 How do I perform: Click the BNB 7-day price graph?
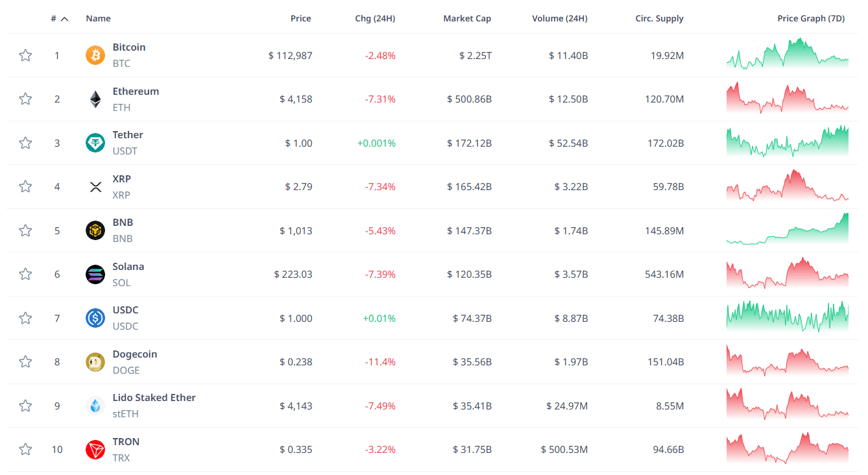pos(787,230)
